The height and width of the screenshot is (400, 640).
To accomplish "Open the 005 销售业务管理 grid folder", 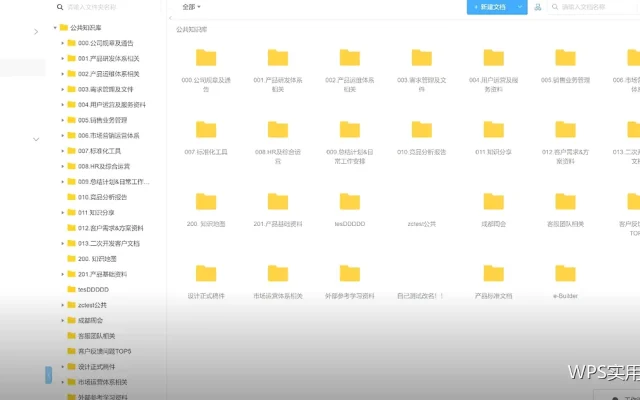I will (565, 58).
